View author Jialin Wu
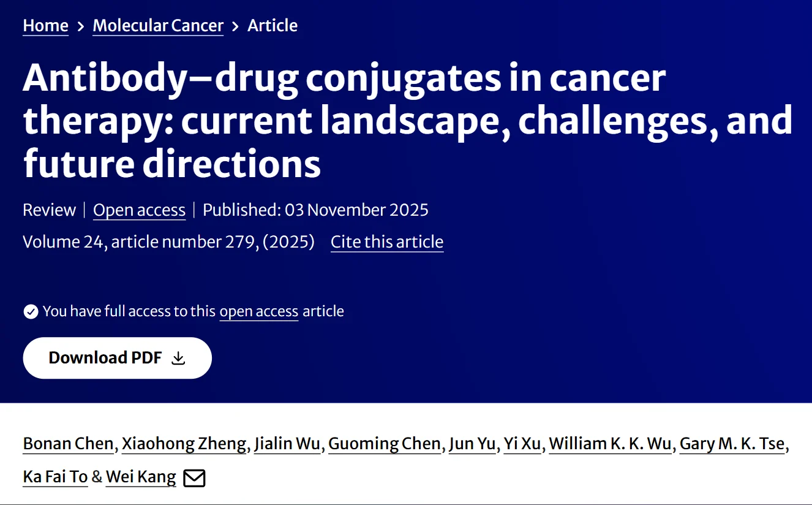This screenshot has width=812, height=505. click(287, 444)
